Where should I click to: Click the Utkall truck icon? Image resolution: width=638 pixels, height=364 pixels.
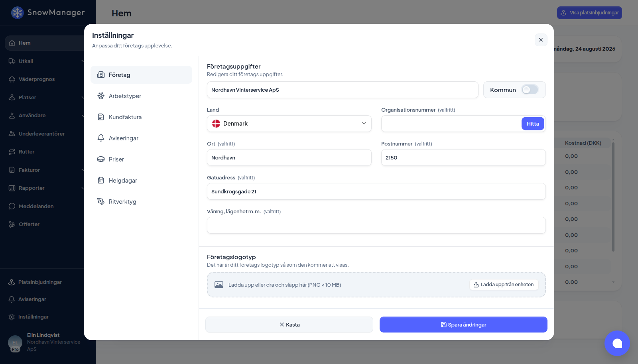coord(12,61)
